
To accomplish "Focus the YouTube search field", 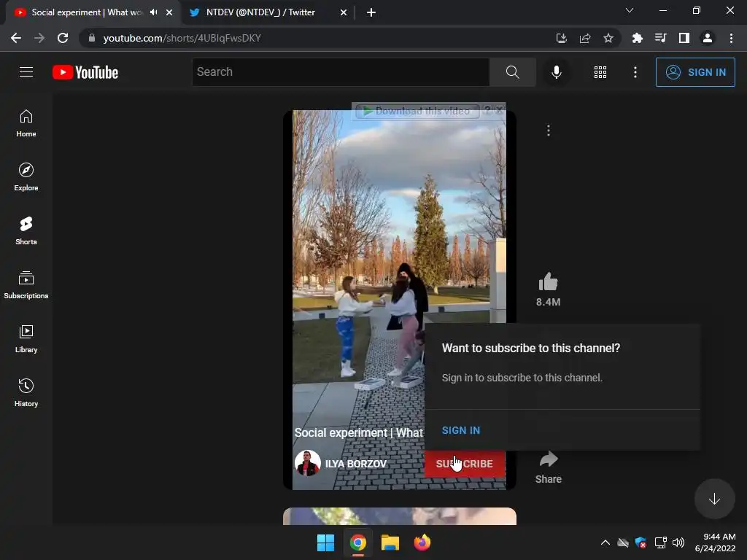I will (341, 72).
